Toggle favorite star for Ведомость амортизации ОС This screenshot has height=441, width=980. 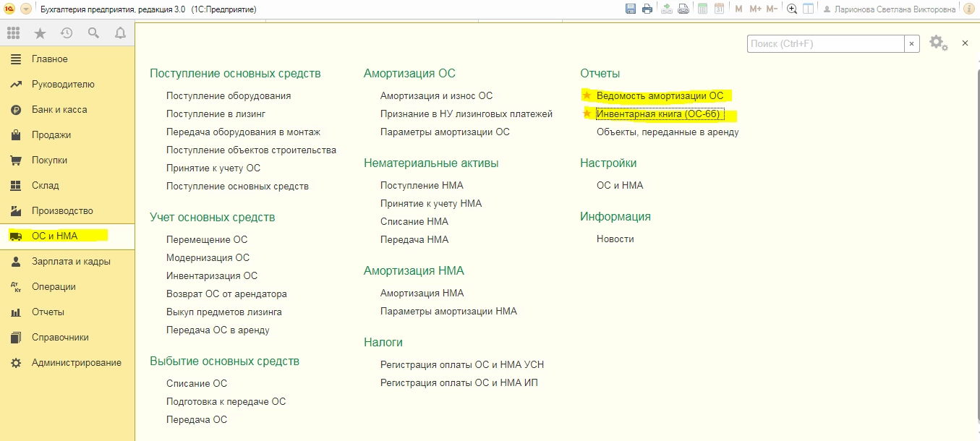coord(587,95)
